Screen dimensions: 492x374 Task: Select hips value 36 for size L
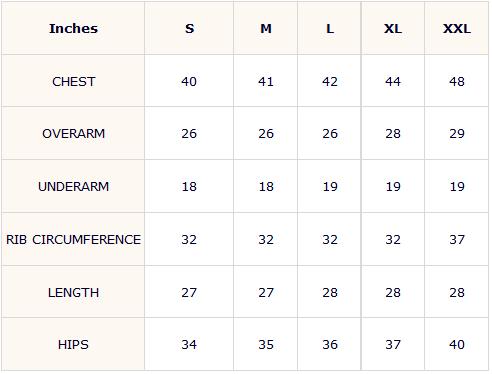click(x=330, y=345)
